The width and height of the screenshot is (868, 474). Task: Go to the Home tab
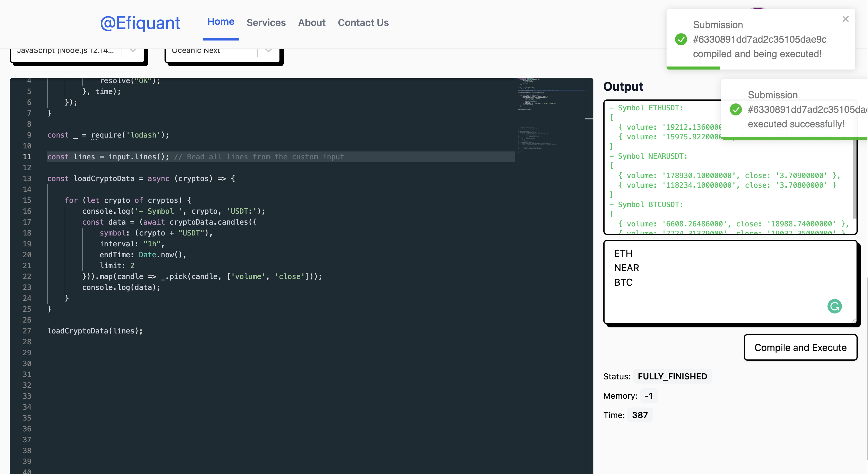click(221, 22)
